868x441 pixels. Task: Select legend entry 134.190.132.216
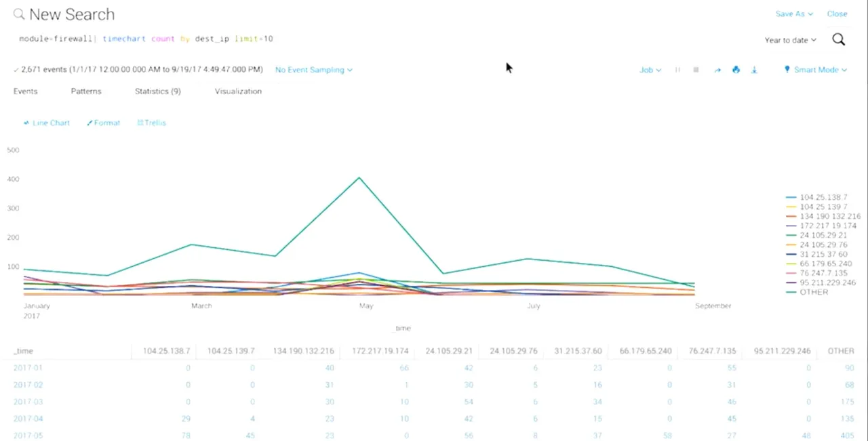pyautogui.click(x=823, y=216)
